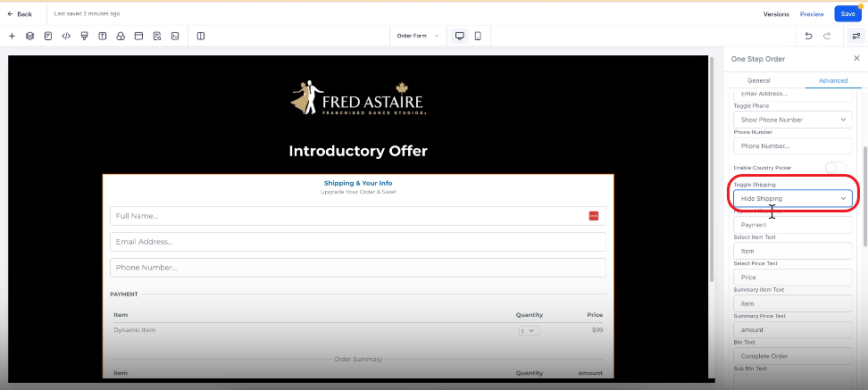Image resolution: width=868 pixels, height=390 pixels.
Task: Close the One Step Order panel
Action: point(856,58)
